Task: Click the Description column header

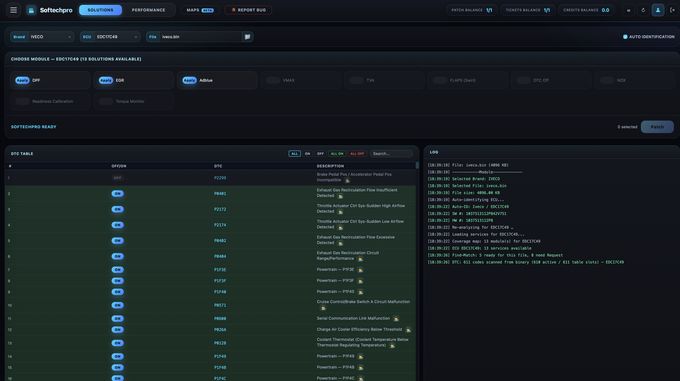Action: coord(330,166)
